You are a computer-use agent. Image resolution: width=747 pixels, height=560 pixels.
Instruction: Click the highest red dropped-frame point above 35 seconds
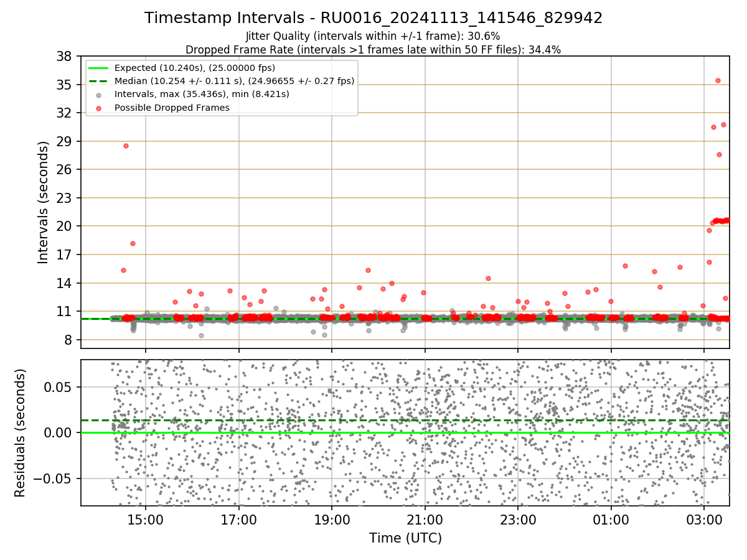[x=718, y=80]
